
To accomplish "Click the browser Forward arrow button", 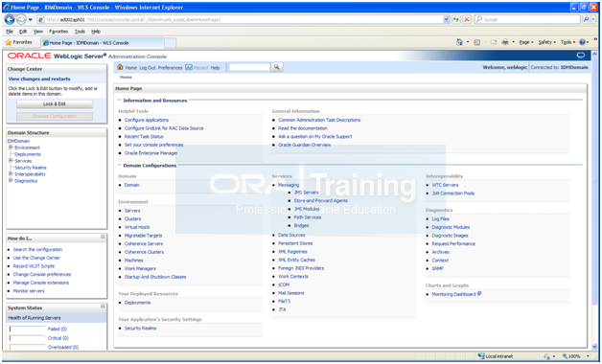I will (x=21, y=19).
